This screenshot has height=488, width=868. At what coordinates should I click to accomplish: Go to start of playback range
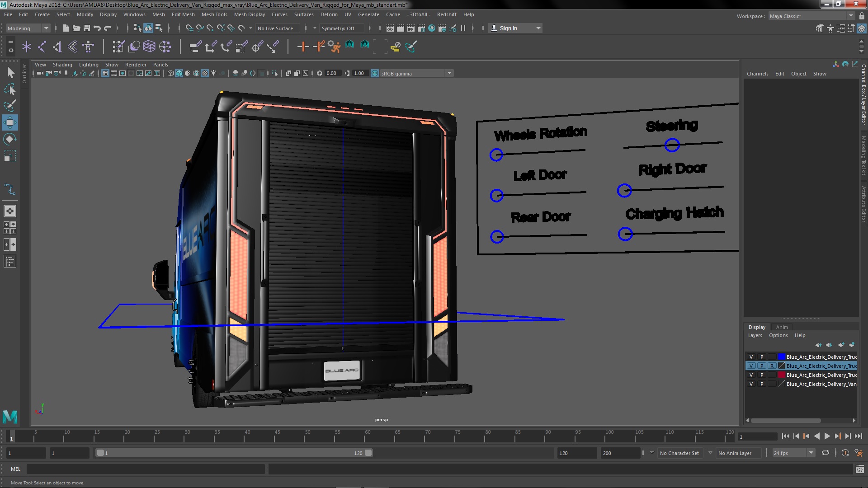[786, 436]
